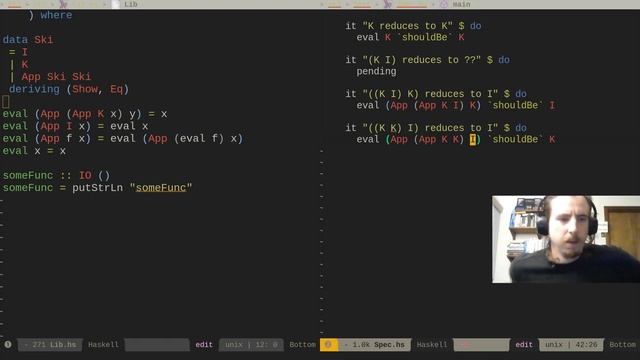Screen dimensions: 640x360
Task: Click highlighted 'I' under cursor in Spec.hs
Action: point(473,140)
